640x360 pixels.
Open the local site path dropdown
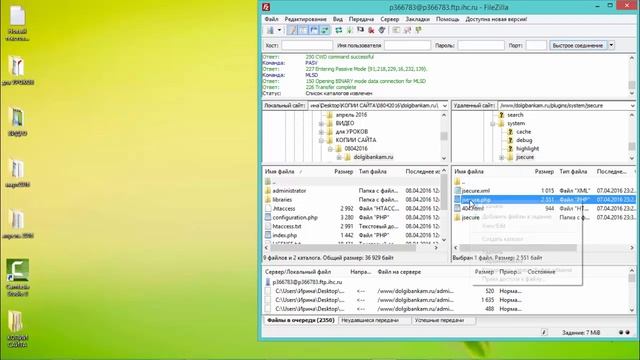click(x=444, y=106)
